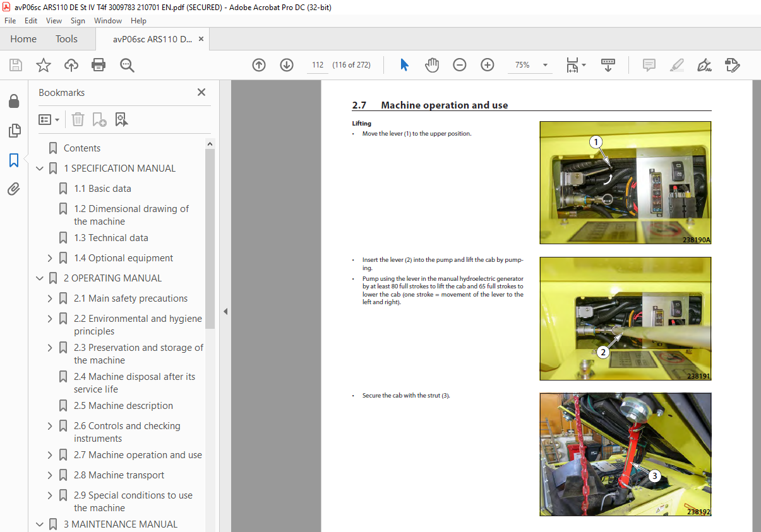Open the attachments paperclip panel
Image resolution: width=761 pixels, height=532 pixels.
coord(14,189)
